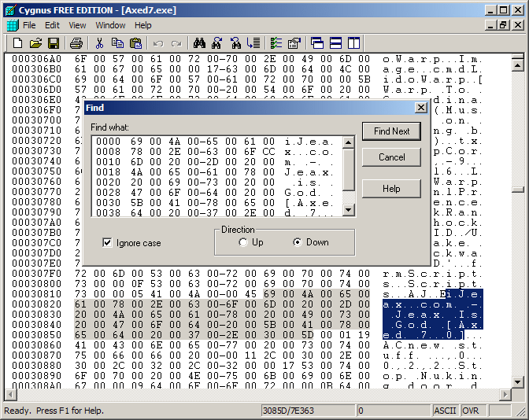Image resolution: width=529 pixels, height=420 pixels.
Task: Click Find what box scroll-up arrow
Action: pyautogui.click(x=349, y=142)
